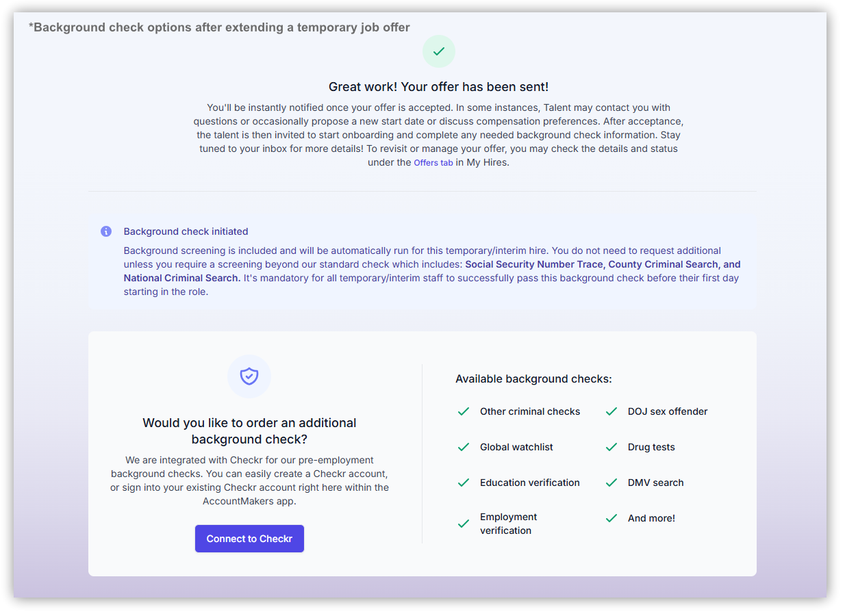This screenshot has height=616, width=845.
Task: Click the Available background checks heading
Action: 533,378
